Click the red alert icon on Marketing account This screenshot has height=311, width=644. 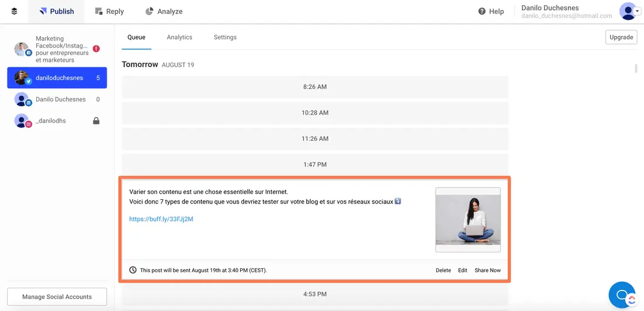click(x=96, y=49)
